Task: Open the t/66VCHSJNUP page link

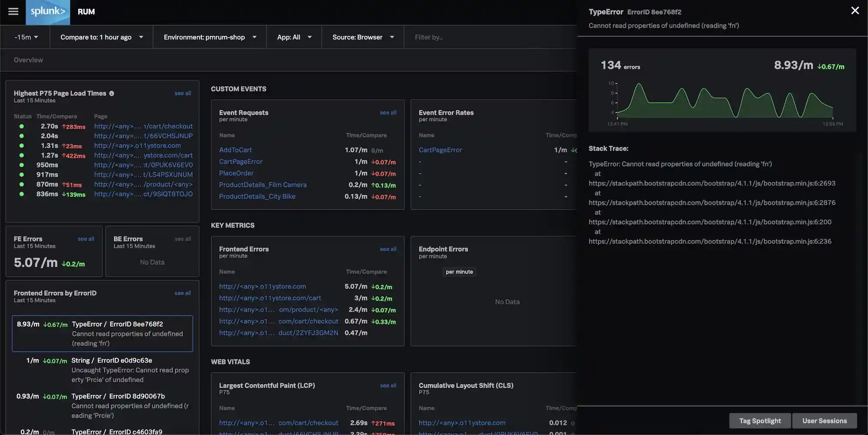Action: tap(143, 136)
